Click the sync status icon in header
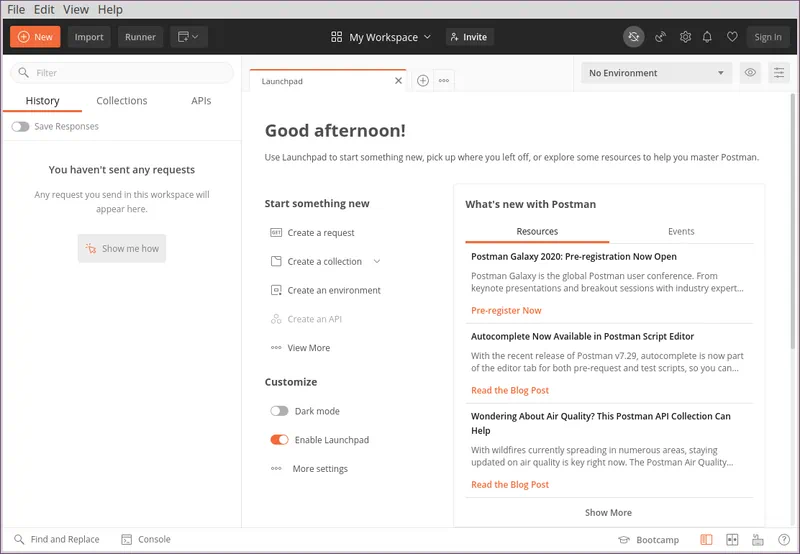This screenshot has width=800, height=554. tap(634, 37)
